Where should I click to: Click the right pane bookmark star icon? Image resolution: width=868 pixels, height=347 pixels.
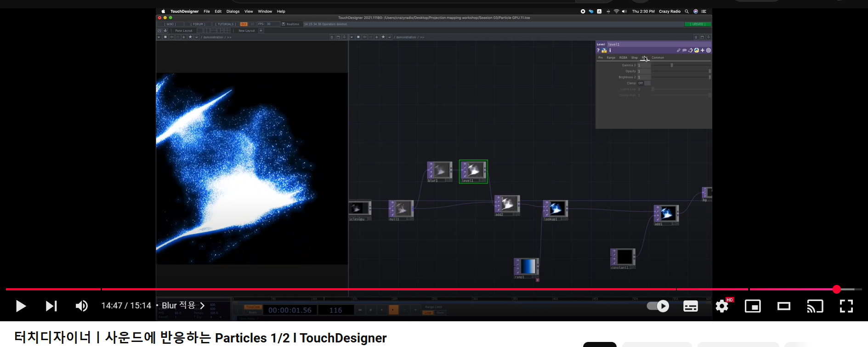tap(383, 37)
